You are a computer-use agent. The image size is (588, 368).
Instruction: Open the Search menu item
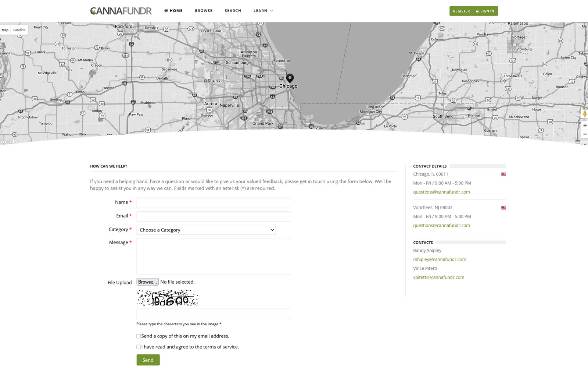pos(233,11)
